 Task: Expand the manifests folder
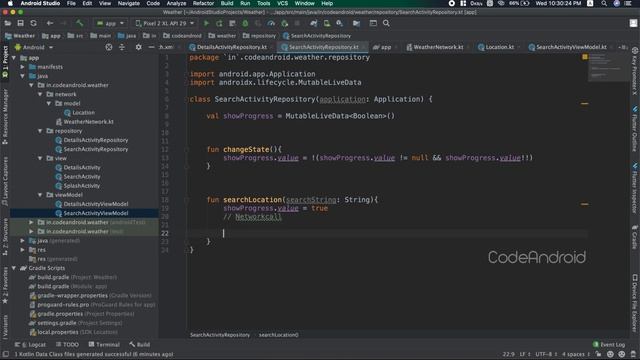coord(23,67)
